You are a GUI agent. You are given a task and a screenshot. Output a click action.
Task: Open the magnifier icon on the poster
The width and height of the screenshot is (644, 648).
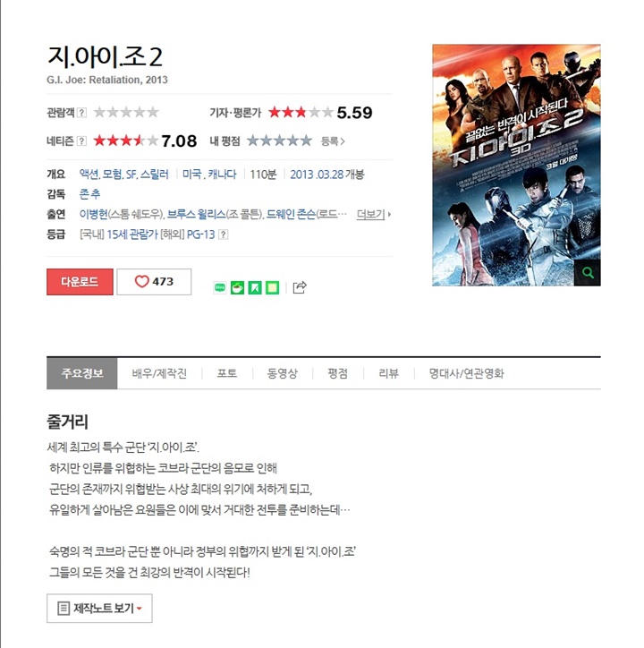(x=588, y=273)
